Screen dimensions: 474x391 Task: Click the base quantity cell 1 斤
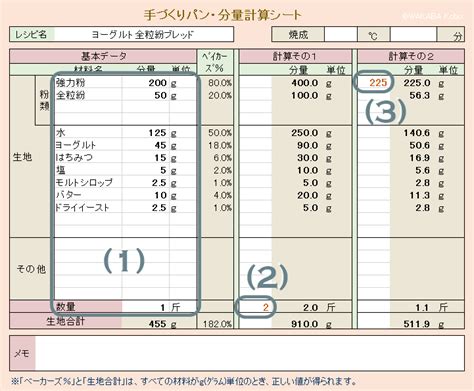pos(159,307)
